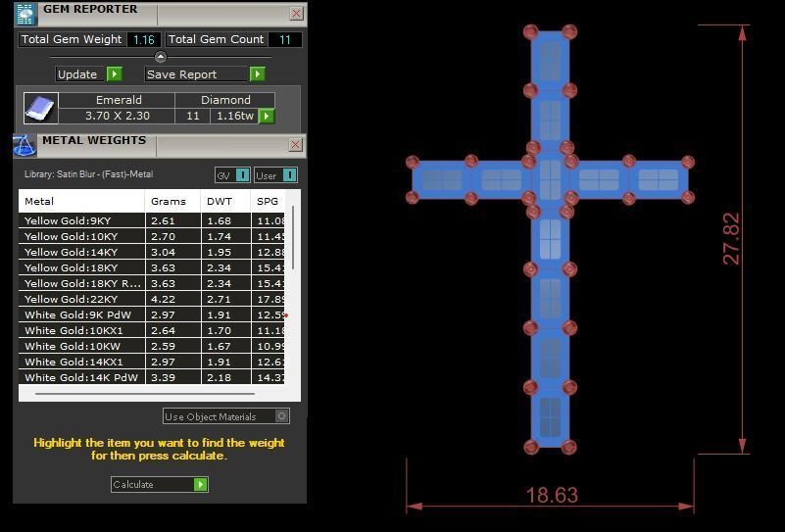The width and height of the screenshot is (785, 532).
Task: Click the green arrow beside Update
Action: point(114,74)
